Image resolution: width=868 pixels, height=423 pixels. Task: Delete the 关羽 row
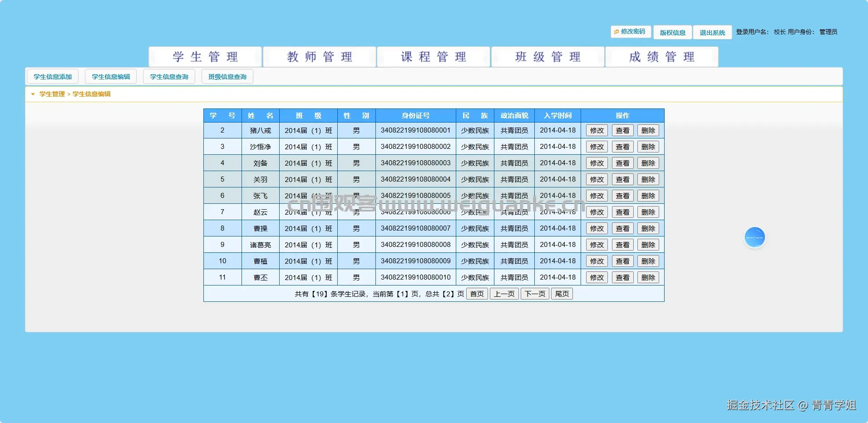[x=648, y=180]
